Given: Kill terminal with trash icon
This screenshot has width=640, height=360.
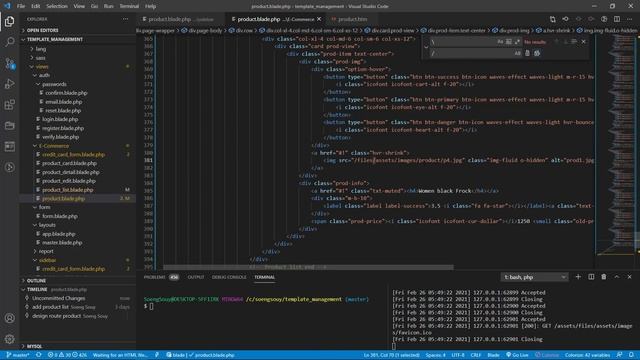Looking at the screenshot, I should 604,277.
